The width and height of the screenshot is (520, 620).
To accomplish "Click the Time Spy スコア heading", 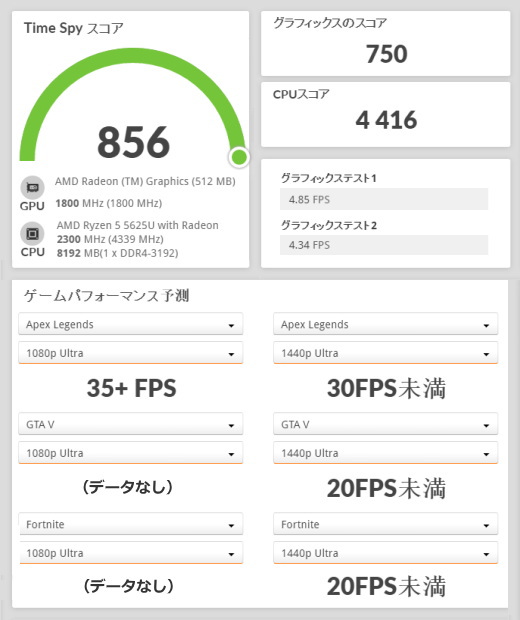I will pos(74,28).
